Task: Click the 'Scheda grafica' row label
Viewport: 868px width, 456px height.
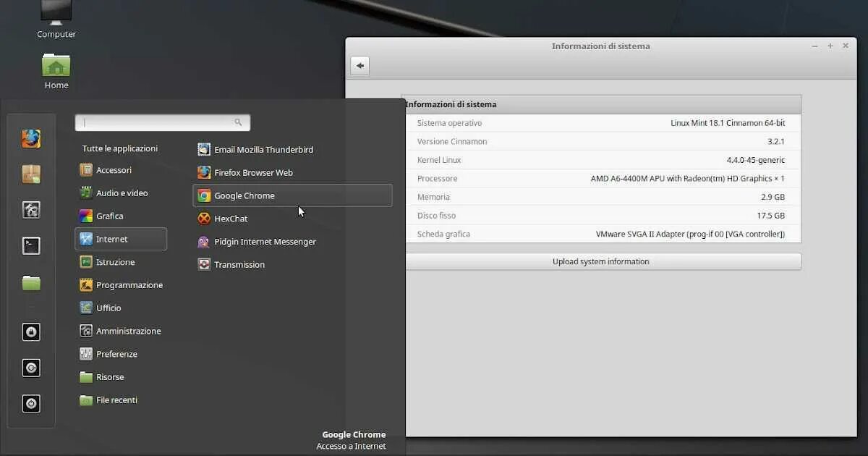Action: (x=443, y=235)
